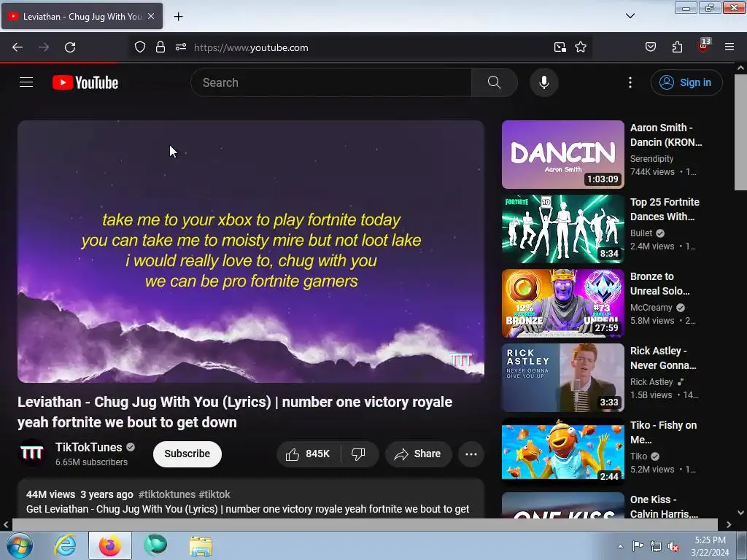Click Firefox taskbar icon
The image size is (747, 560).
[110, 545]
